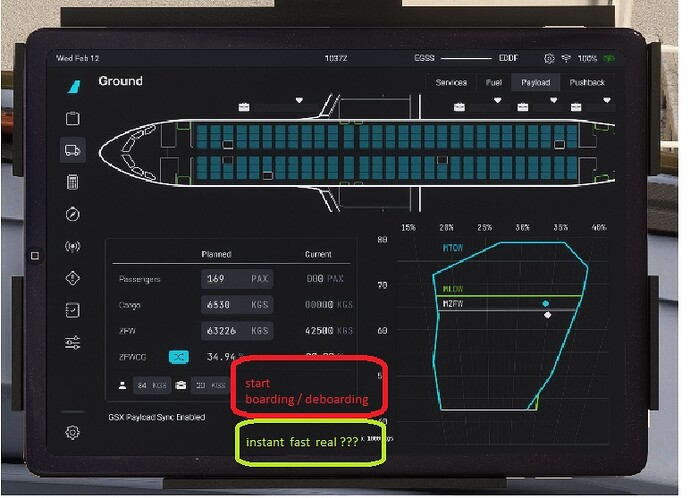This screenshot has width=690, height=498.
Task: Click the arrival airport EDDF label
Action: click(508, 58)
